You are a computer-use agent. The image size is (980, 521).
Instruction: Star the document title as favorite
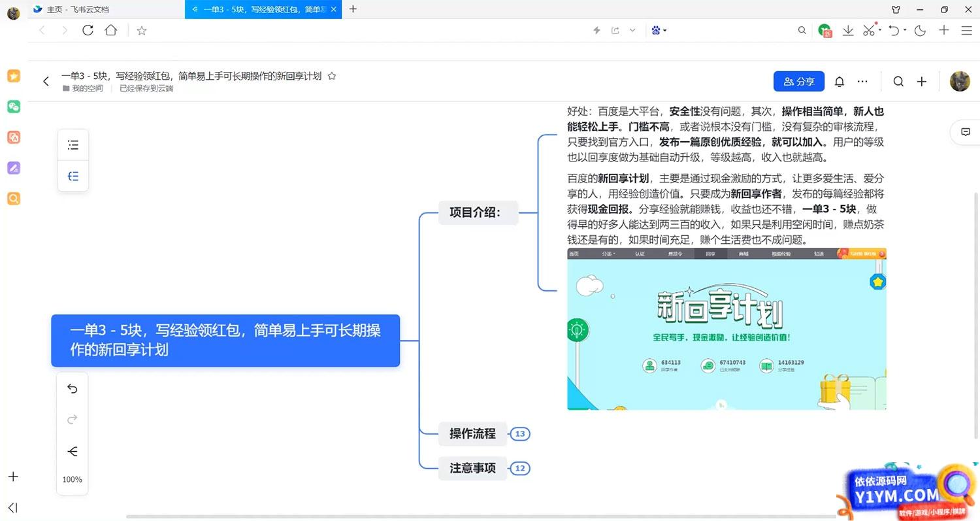(x=331, y=76)
